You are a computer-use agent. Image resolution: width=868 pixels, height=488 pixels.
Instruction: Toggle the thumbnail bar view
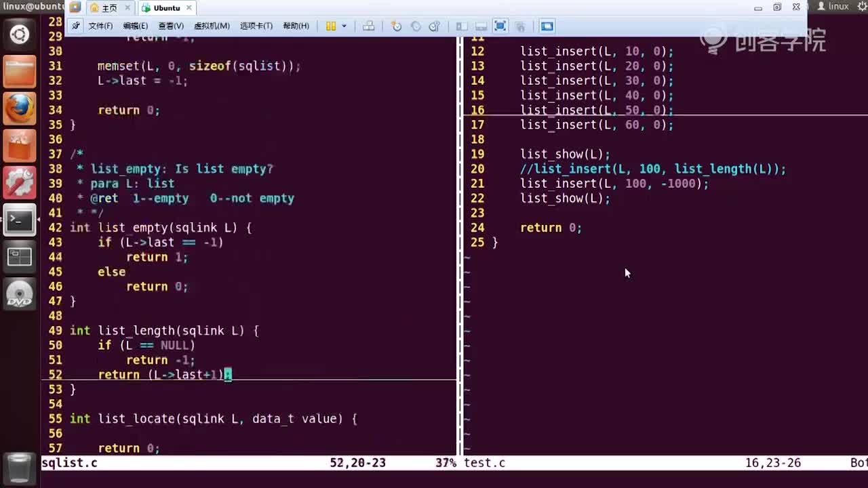[481, 26]
